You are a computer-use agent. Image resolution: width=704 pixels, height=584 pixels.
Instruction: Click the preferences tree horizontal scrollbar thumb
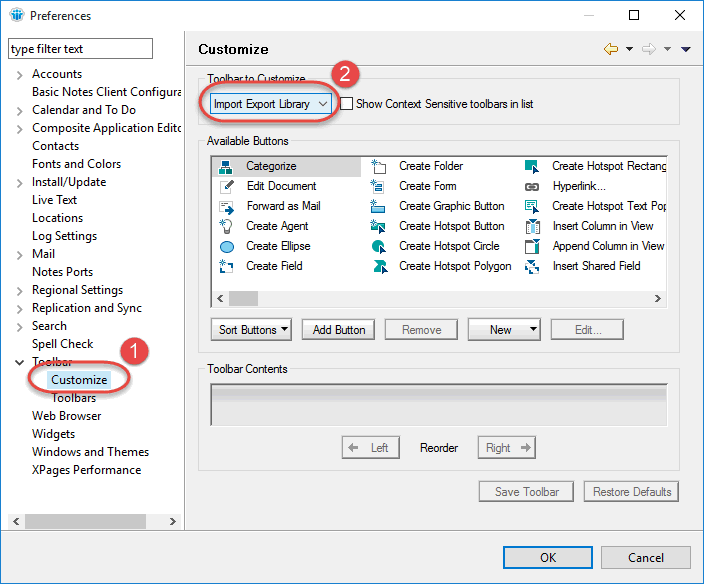point(85,521)
